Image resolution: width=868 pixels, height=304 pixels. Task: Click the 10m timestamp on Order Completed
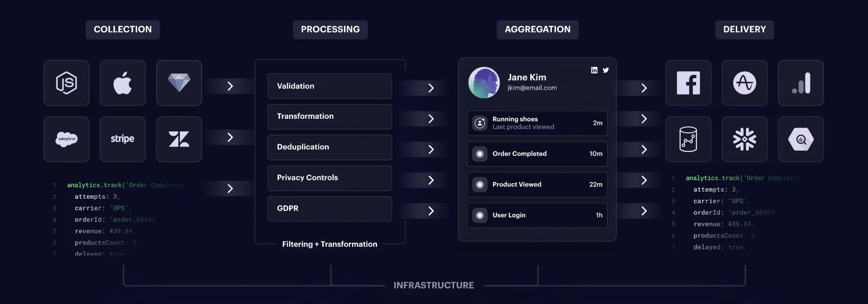click(596, 154)
